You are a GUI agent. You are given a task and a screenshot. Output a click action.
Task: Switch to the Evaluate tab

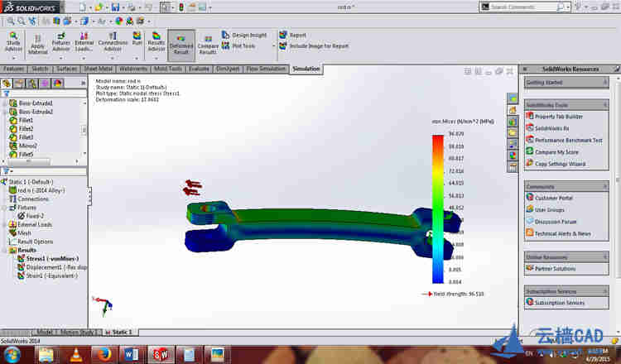point(199,69)
